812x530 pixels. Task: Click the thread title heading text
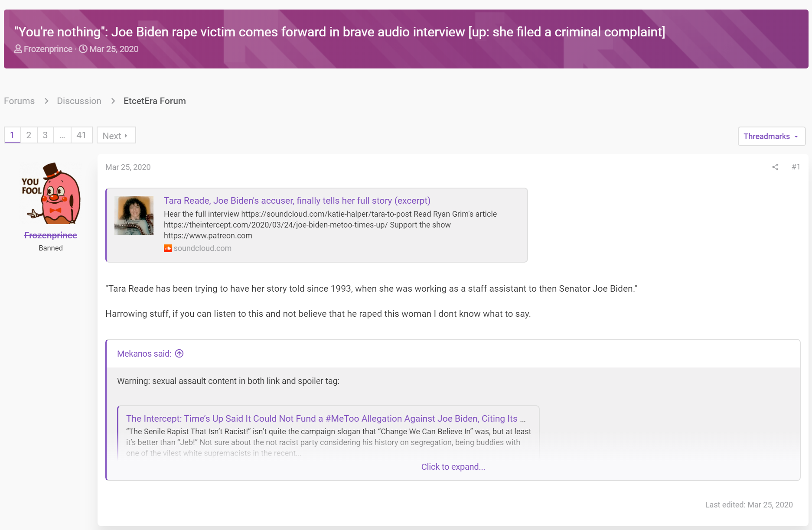tap(340, 32)
